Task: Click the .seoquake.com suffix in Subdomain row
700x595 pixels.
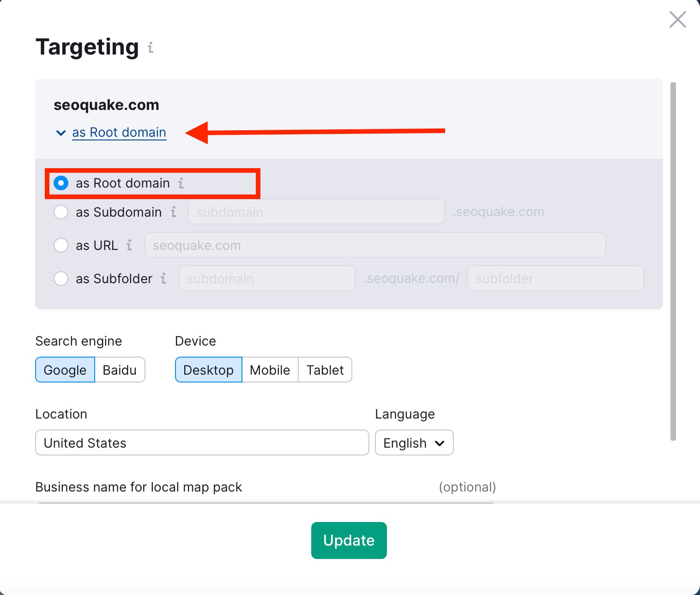Action: point(498,212)
